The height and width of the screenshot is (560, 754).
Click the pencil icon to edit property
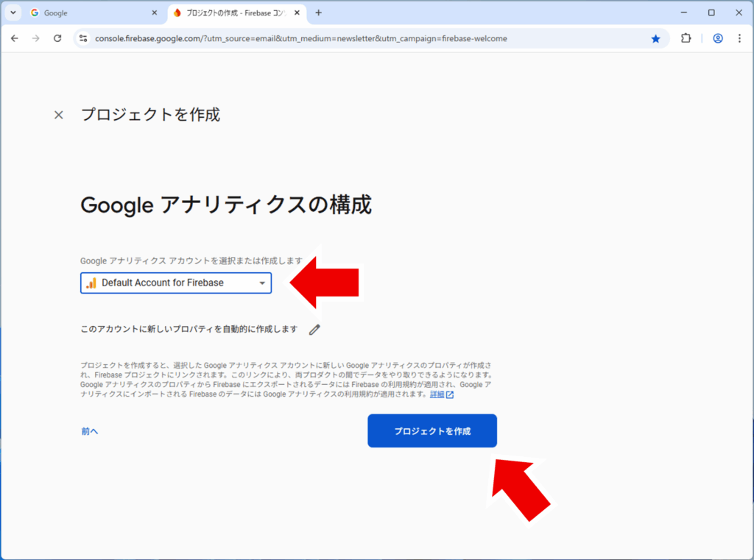314,329
